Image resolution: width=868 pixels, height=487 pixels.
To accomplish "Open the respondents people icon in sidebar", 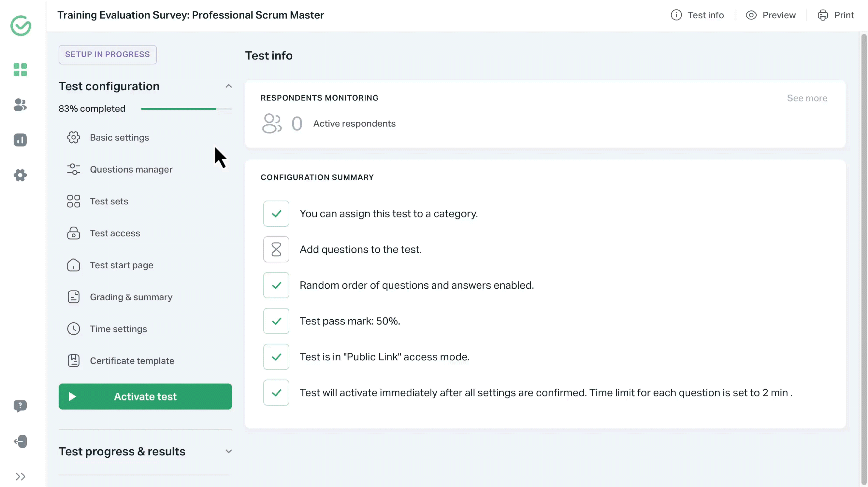I will pos(20,105).
